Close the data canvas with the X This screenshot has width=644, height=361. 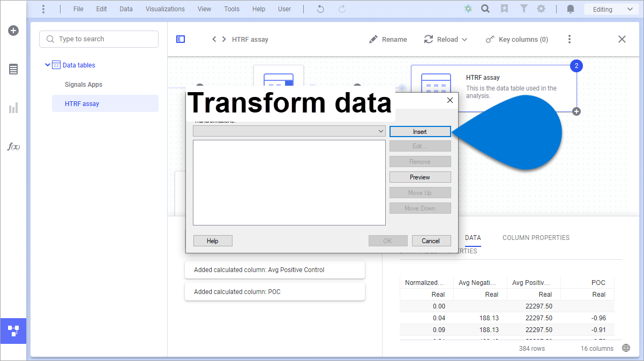click(622, 39)
